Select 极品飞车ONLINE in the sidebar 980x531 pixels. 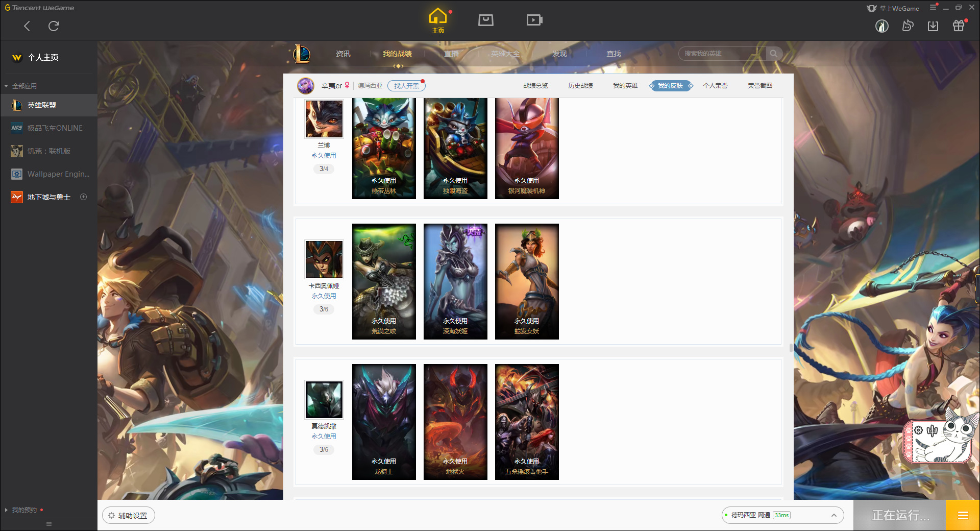pyautogui.click(x=48, y=128)
